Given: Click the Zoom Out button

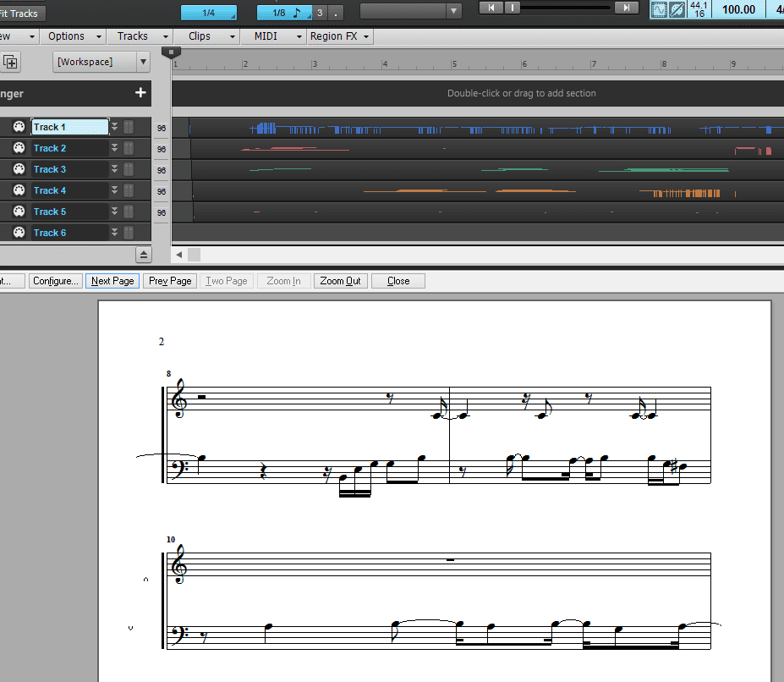Looking at the screenshot, I should tap(340, 281).
